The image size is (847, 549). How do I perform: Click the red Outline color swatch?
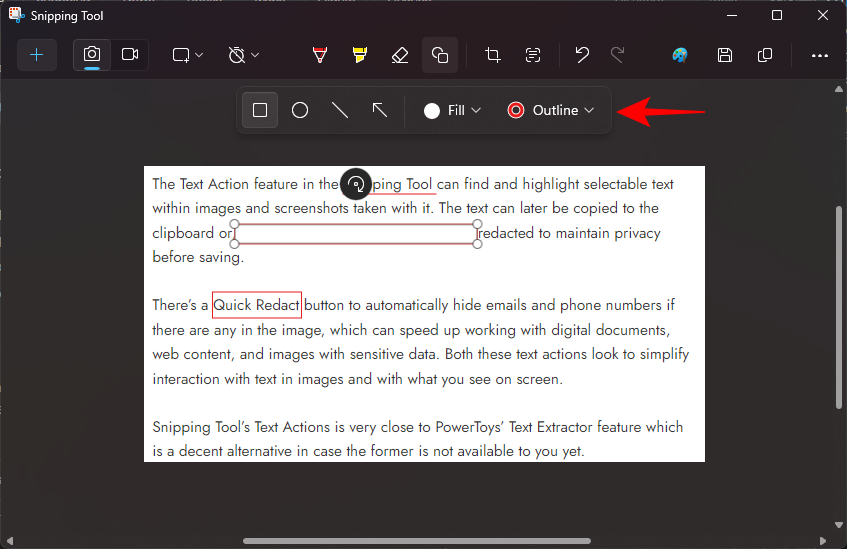point(516,110)
